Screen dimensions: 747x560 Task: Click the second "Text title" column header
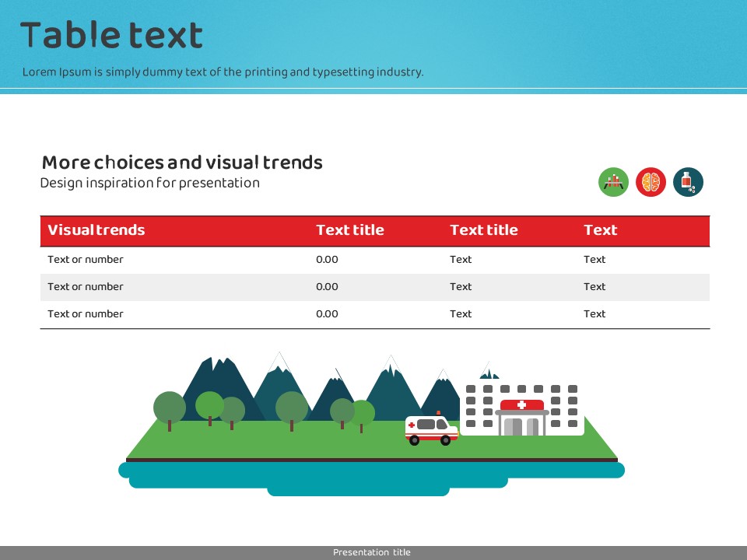[x=483, y=230]
